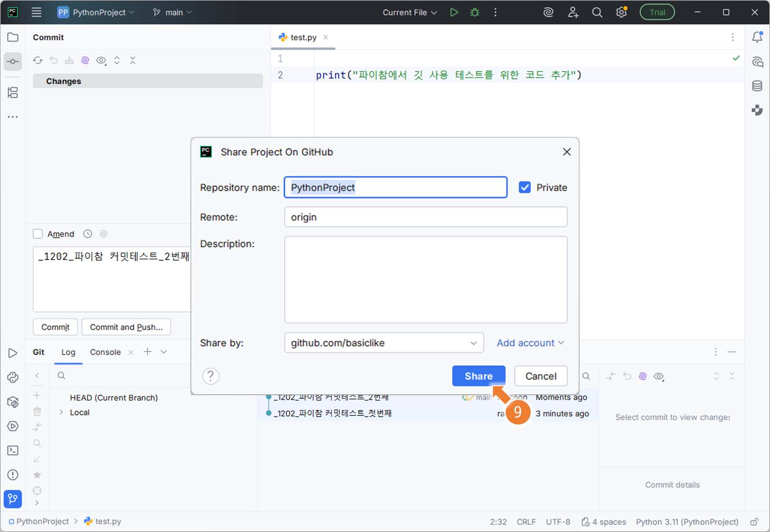Show commit message history clock icon
The image size is (770, 532).
(88, 234)
